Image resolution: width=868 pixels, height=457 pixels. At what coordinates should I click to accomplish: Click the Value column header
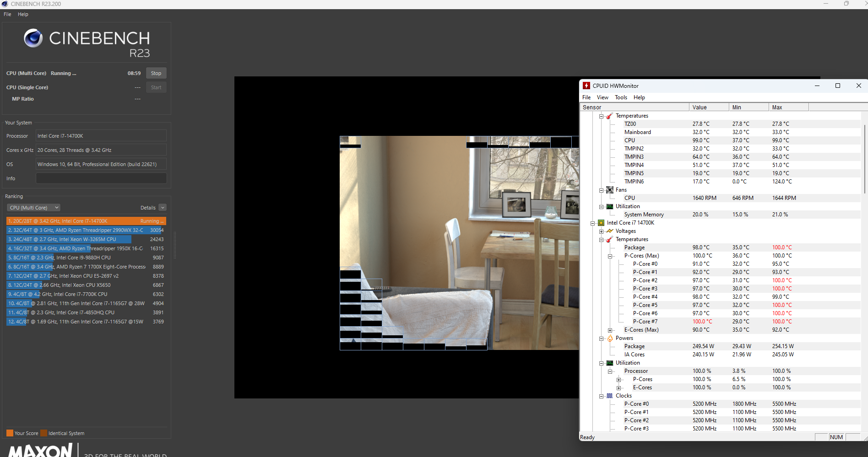pyautogui.click(x=709, y=107)
